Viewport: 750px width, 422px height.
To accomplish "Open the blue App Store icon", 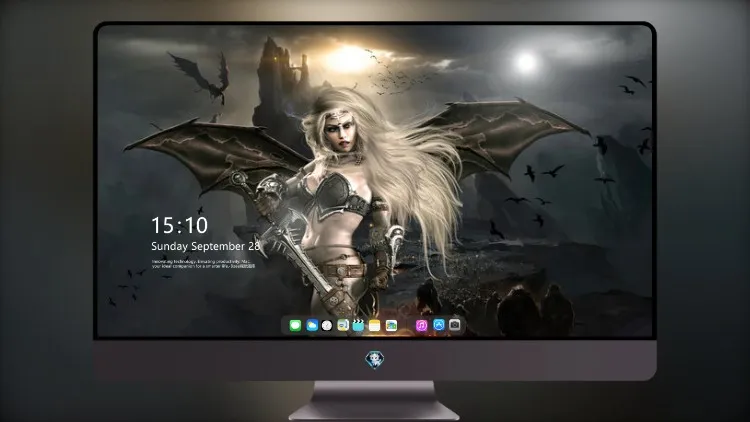I will pyautogui.click(x=439, y=325).
